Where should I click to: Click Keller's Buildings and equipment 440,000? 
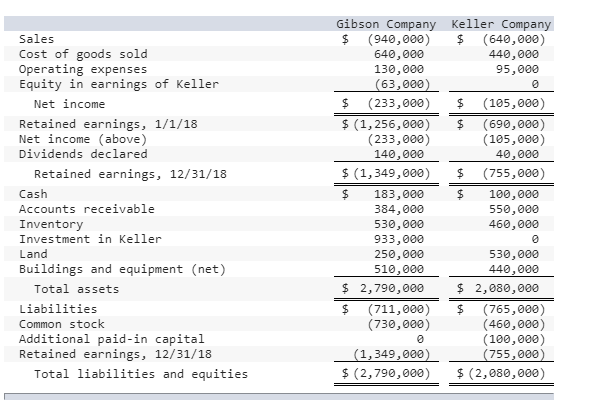click(x=514, y=269)
